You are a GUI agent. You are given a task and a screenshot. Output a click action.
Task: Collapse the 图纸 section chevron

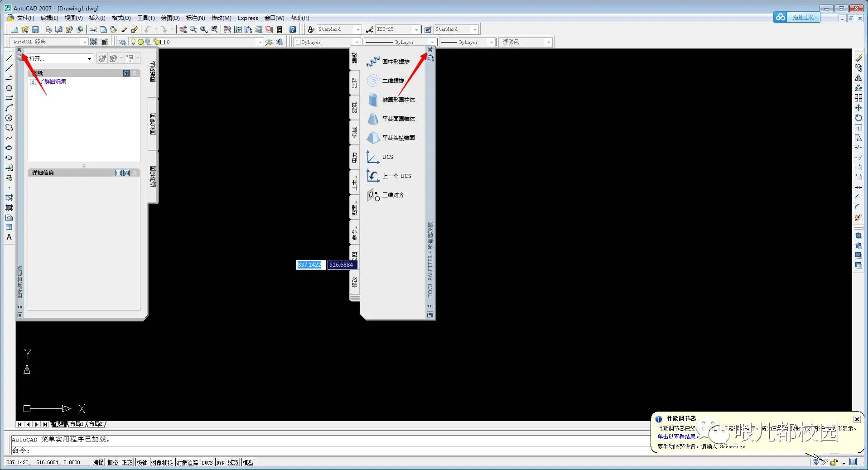point(135,73)
